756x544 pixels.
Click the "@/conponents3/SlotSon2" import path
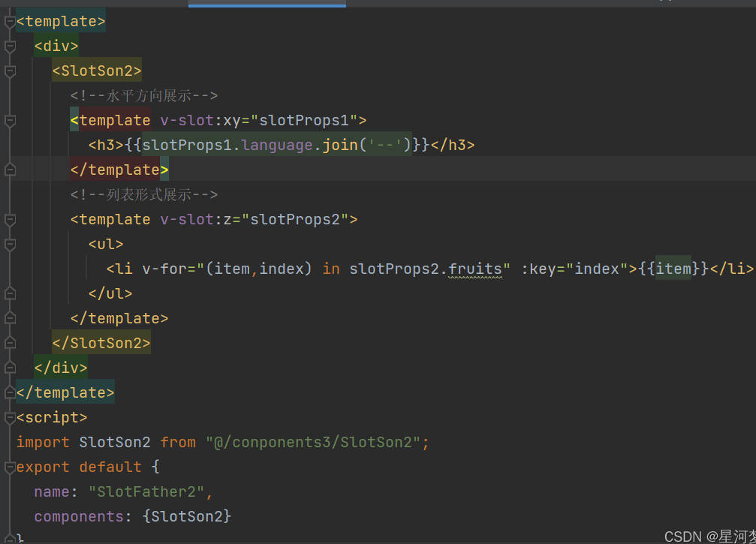pyautogui.click(x=313, y=442)
